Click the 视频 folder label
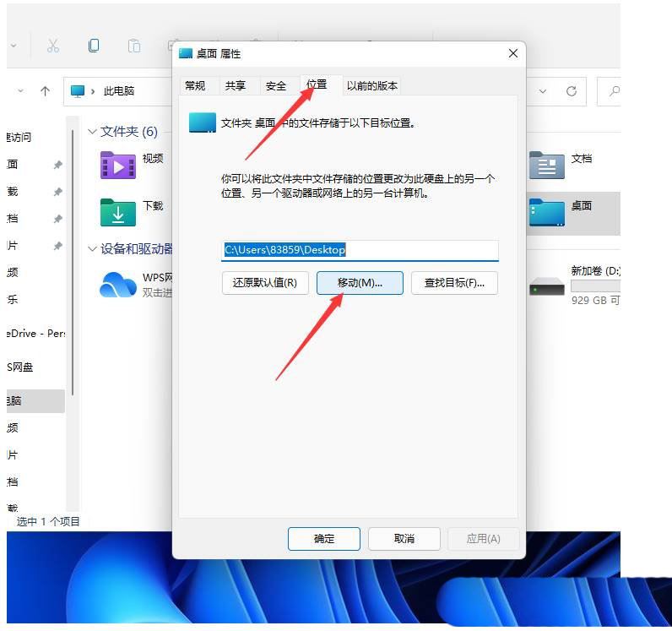Viewport: 672px width, 631px height. (x=153, y=158)
